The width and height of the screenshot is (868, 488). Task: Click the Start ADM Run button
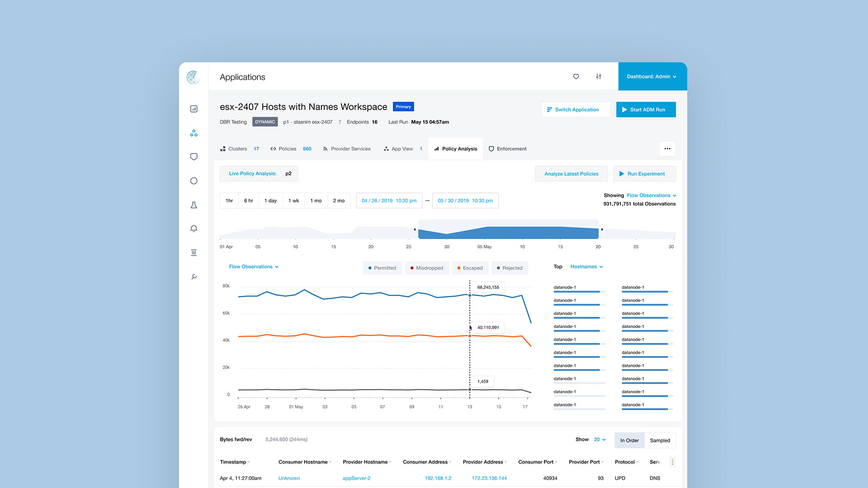[646, 109]
